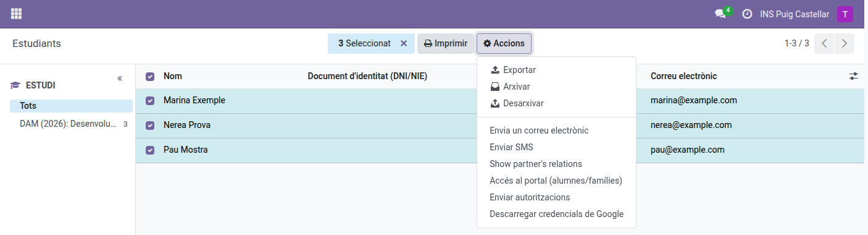Viewport: 868px width, 235px height.
Task: Open the activities clock icon
Action: (x=747, y=14)
